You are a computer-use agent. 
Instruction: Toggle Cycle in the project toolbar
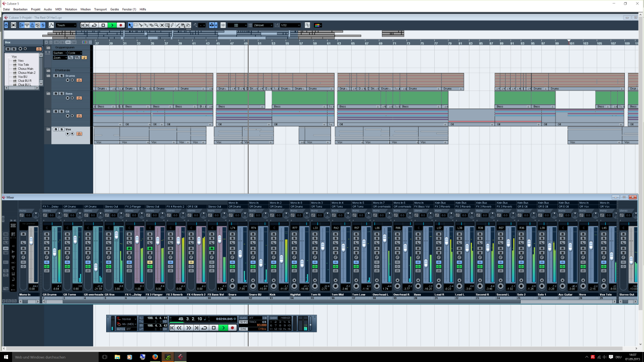coord(94,25)
